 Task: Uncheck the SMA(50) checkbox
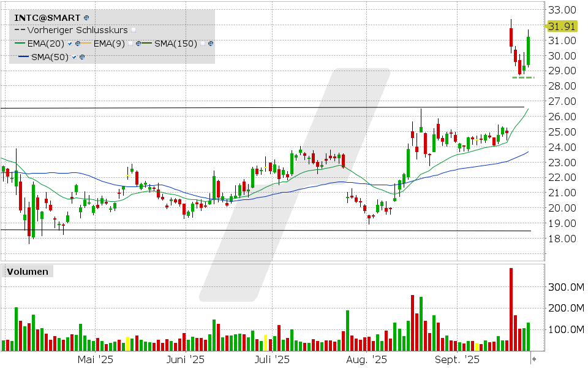coord(74,57)
